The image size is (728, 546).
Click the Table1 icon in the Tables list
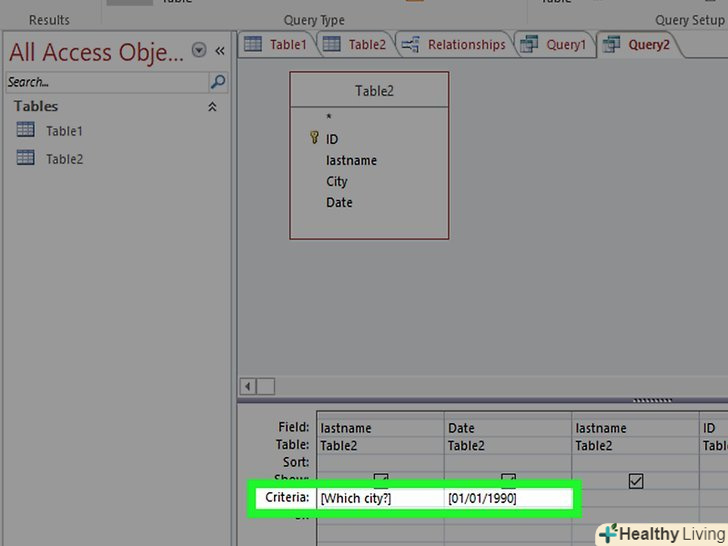(x=26, y=130)
